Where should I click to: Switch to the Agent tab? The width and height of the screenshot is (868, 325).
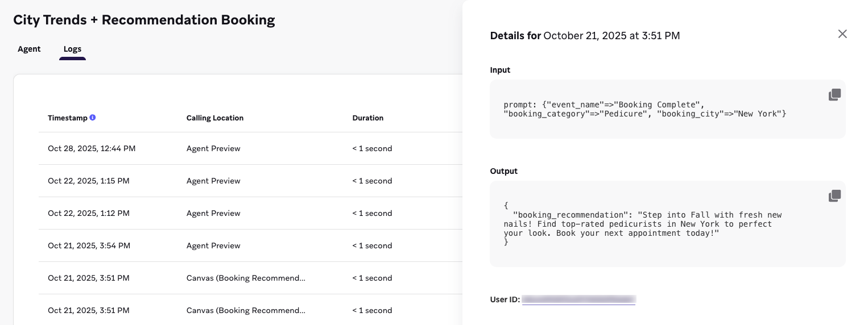coord(29,49)
